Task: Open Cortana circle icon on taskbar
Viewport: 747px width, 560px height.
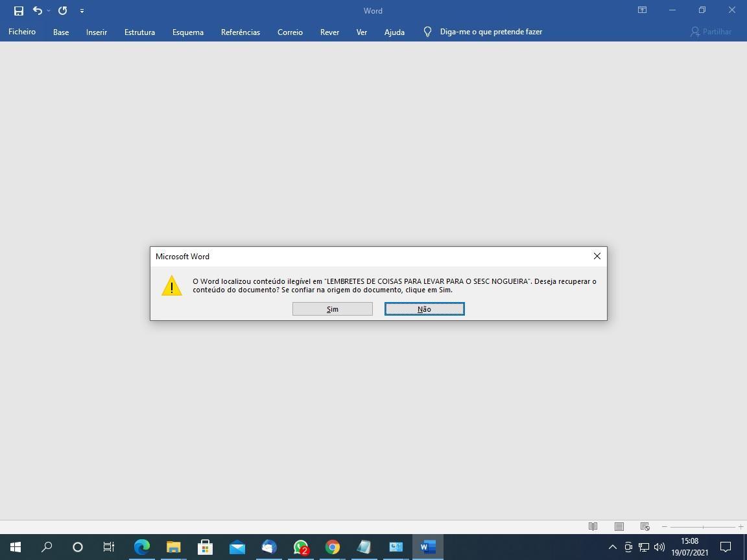Action: point(78,547)
